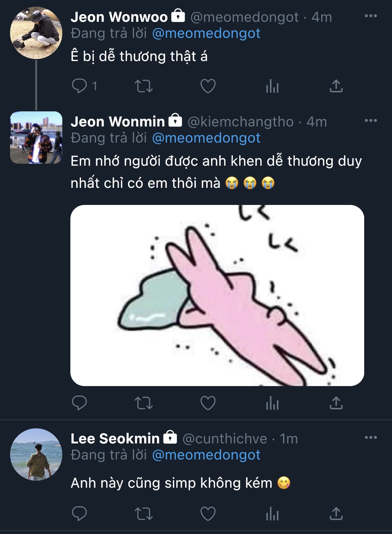Open more options on Jeon Wonmin's tweet
Viewport: 392px width, 534px height.
click(371, 121)
